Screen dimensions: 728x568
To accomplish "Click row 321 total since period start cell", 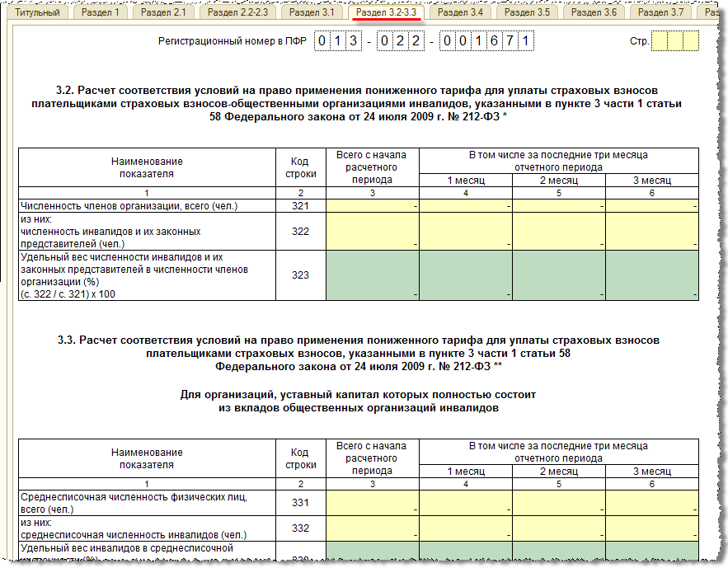I will [x=373, y=206].
